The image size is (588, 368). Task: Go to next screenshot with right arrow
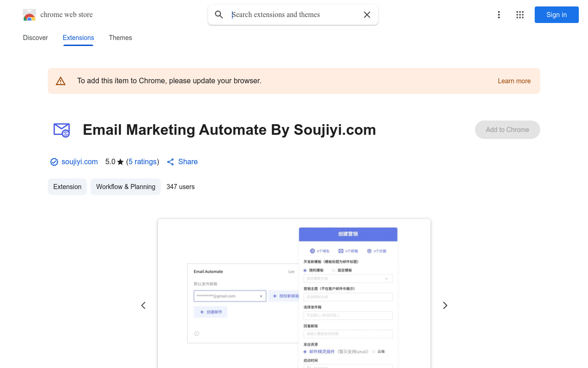445,305
